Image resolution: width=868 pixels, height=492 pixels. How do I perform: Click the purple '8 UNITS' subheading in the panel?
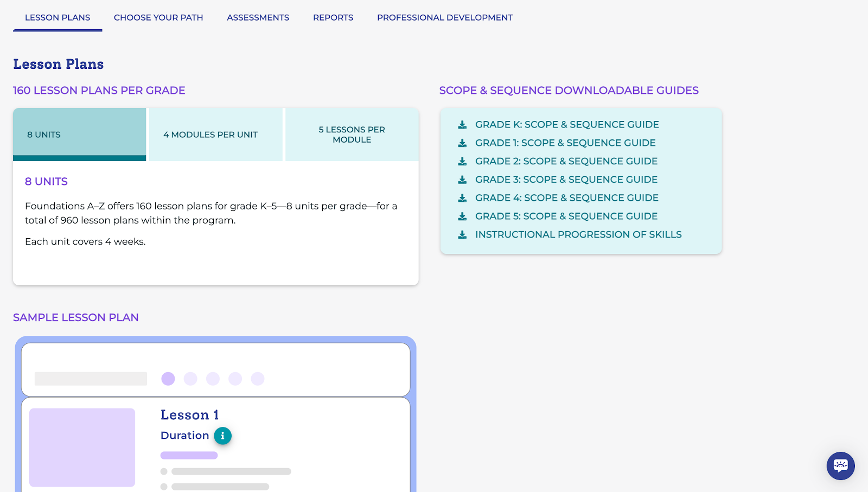46,182
